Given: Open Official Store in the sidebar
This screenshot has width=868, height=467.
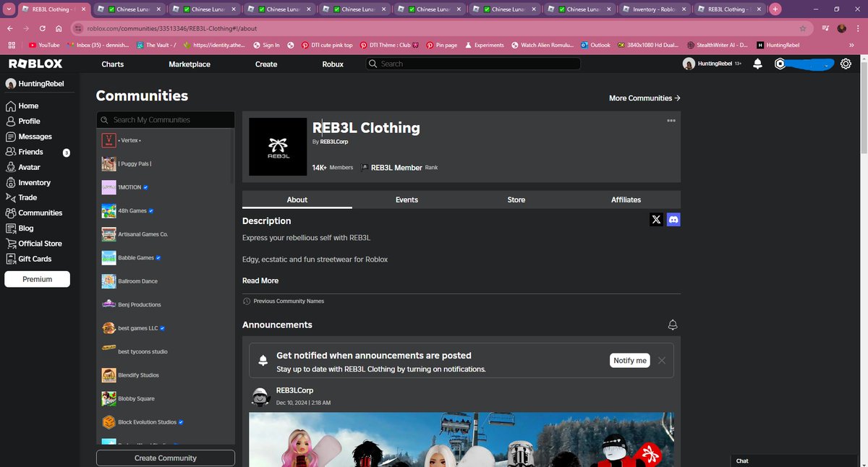Looking at the screenshot, I should [x=33, y=244].
